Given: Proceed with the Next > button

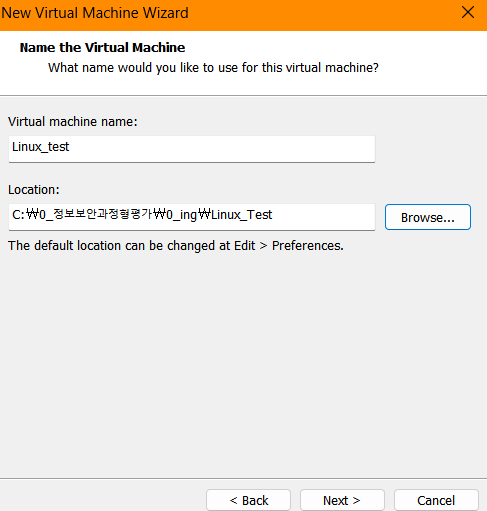Looking at the screenshot, I should [342, 500].
